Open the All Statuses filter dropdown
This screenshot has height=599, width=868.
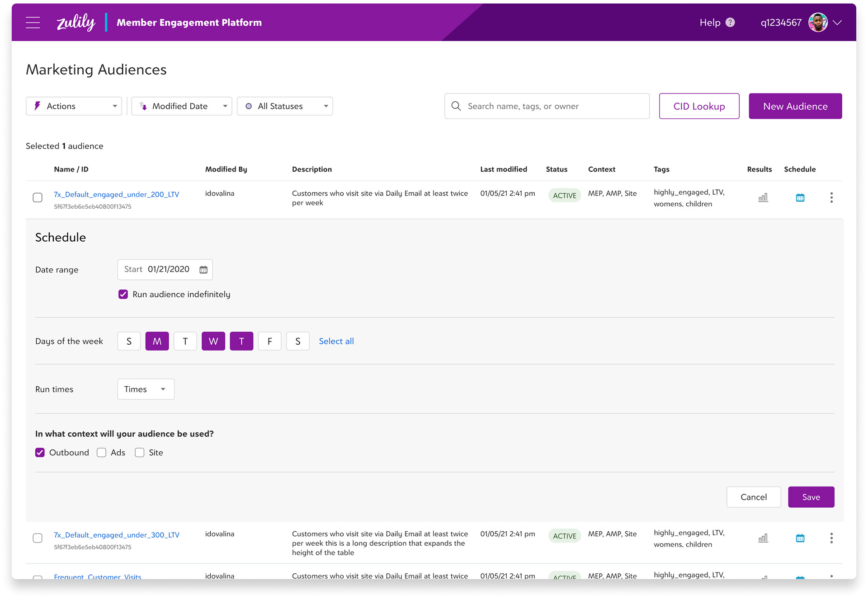285,106
